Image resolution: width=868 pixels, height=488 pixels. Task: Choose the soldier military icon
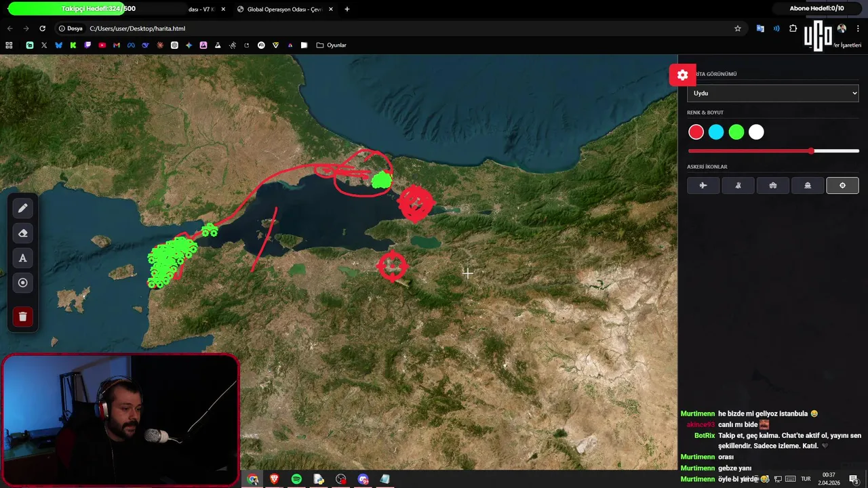click(738, 185)
